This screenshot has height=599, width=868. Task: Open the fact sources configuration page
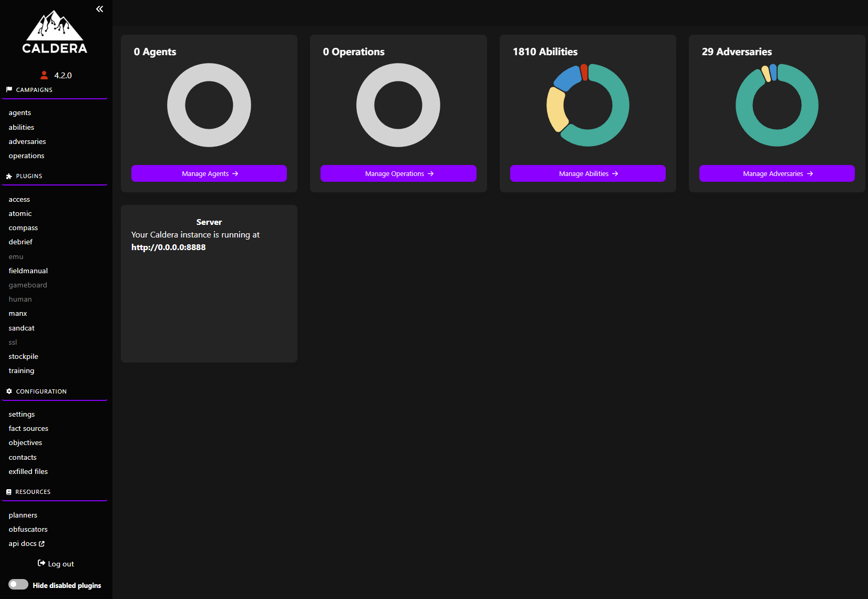(x=28, y=429)
